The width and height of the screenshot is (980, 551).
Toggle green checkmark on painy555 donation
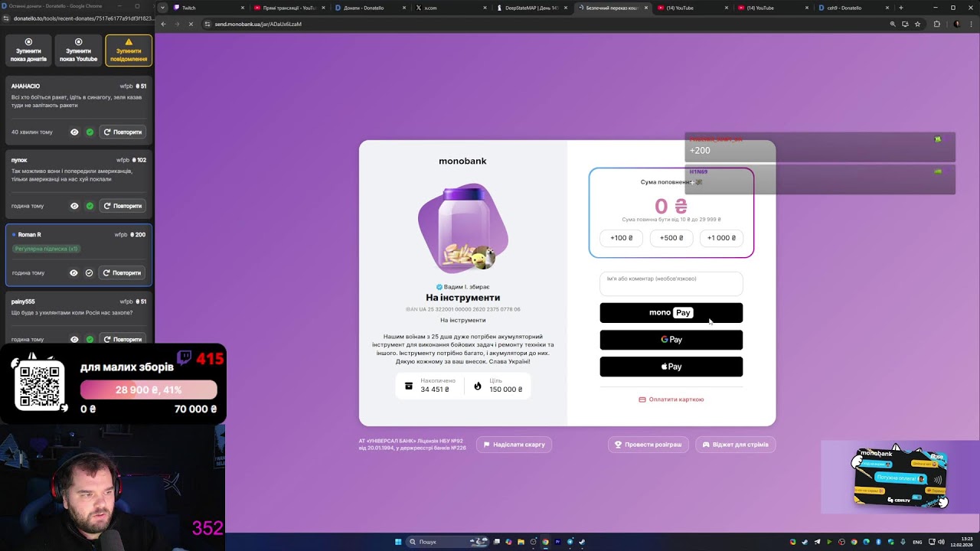point(90,340)
